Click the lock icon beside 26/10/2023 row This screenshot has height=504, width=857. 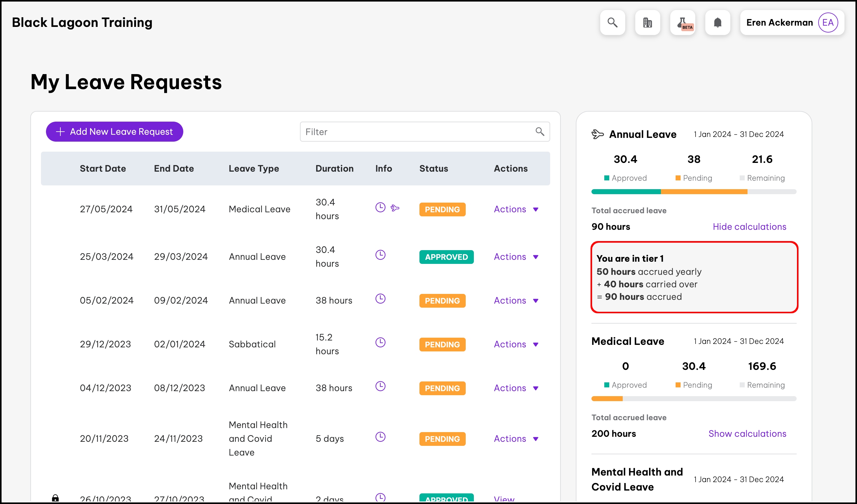(x=55, y=498)
